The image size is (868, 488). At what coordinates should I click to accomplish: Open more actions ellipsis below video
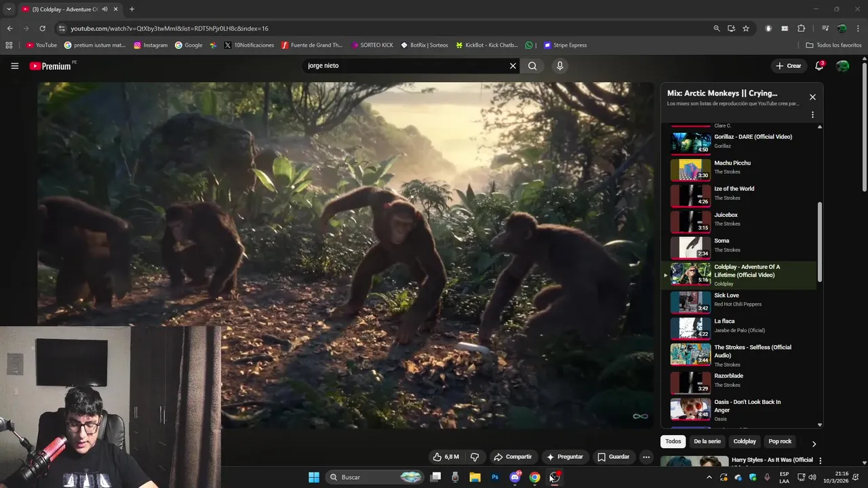(x=646, y=457)
